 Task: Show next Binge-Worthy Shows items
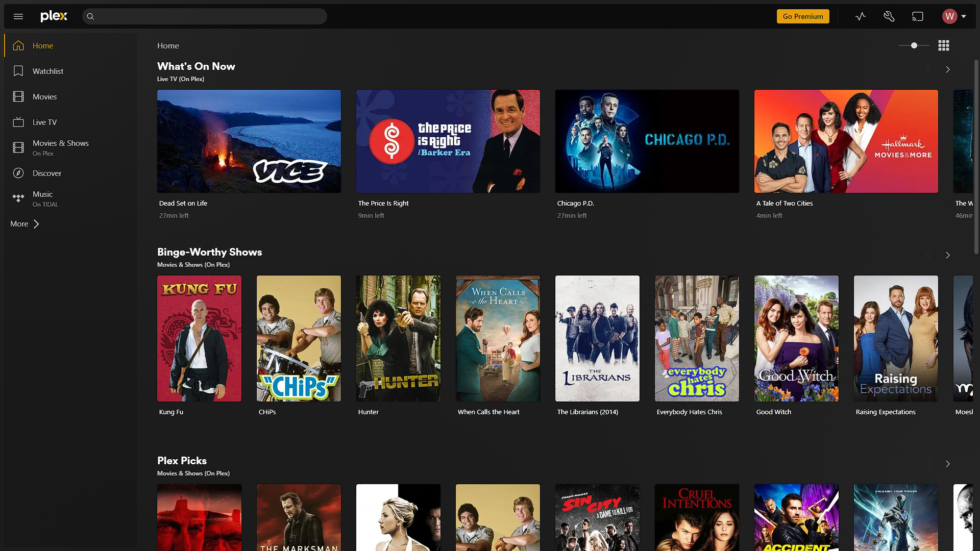click(948, 255)
